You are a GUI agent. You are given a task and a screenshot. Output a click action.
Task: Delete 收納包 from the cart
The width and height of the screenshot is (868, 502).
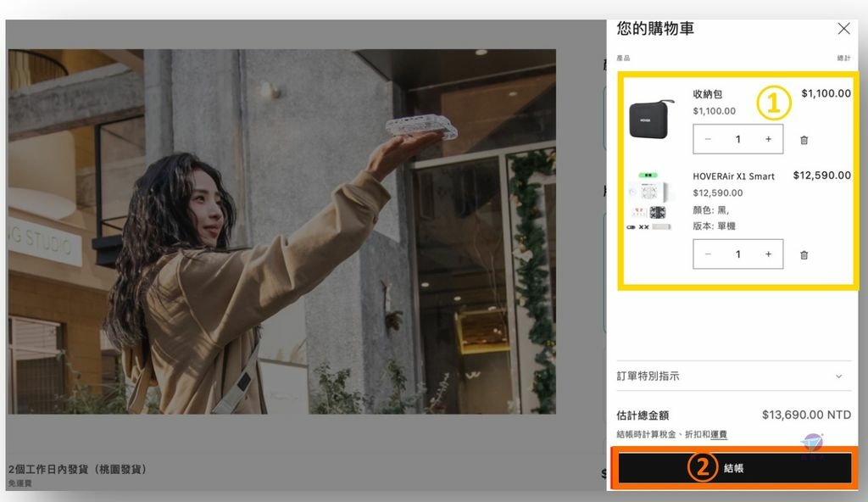tap(804, 140)
